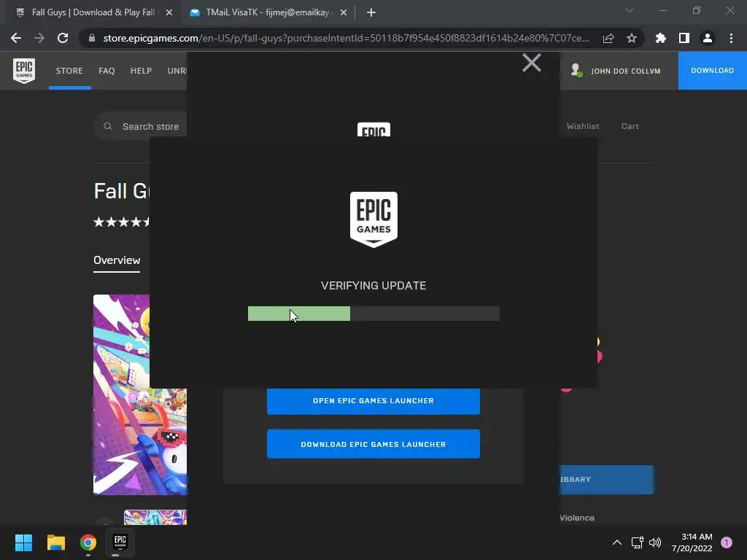Click the Epic Games logo in update window
747x560 pixels.
[x=373, y=219]
